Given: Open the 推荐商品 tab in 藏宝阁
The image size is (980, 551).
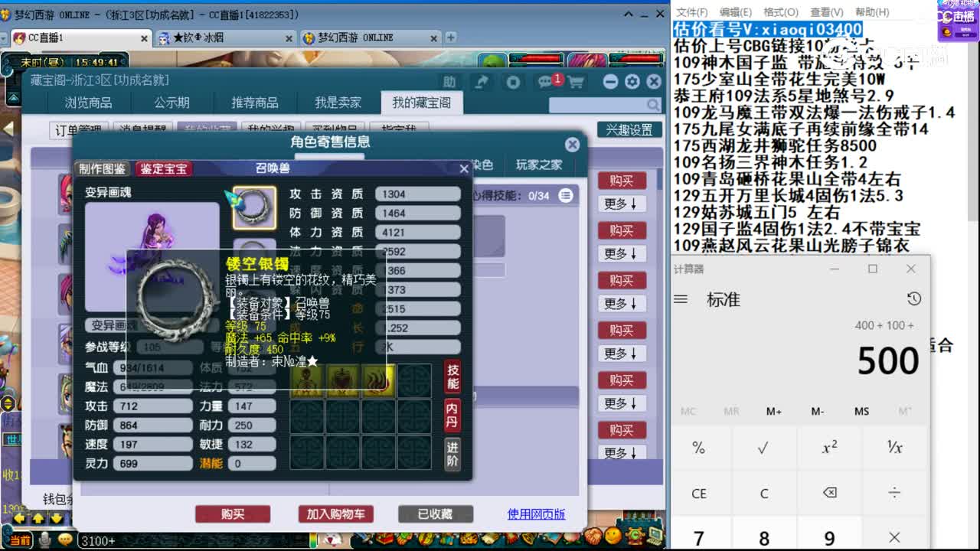Looking at the screenshot, I should click(255, 103).
